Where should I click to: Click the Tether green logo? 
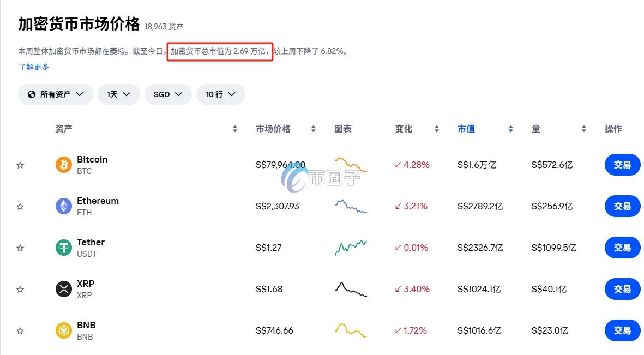[64, 248]
